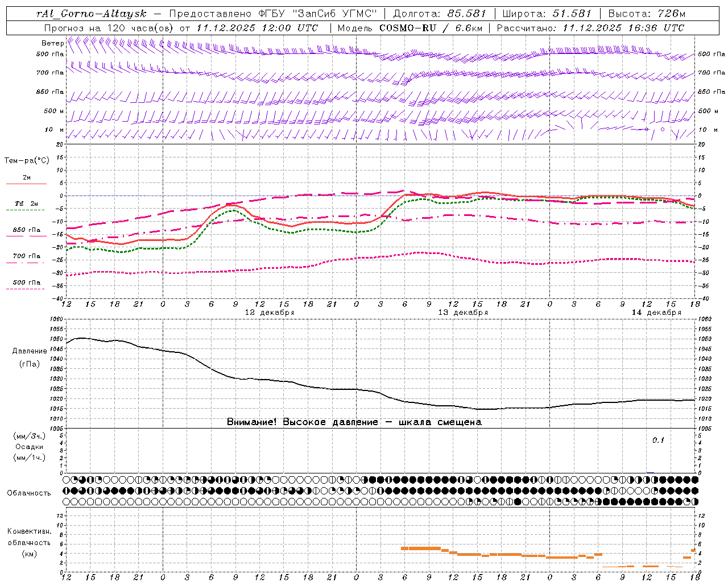Click the 0.1 precipitation value
The height and width of the screenshot is (582, 728).
[658, 440]
